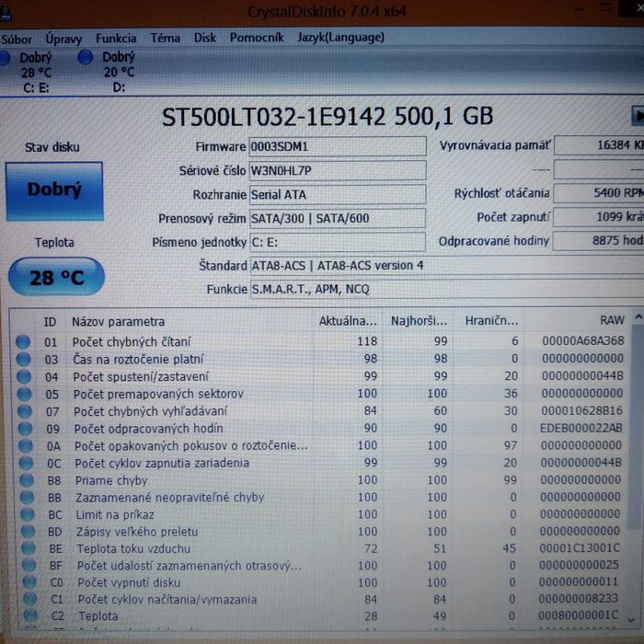The height and width of the screenshot is (644, 644).
Task: Click the disk model title ST500LT032-1E9142
Action: point(274,117)
